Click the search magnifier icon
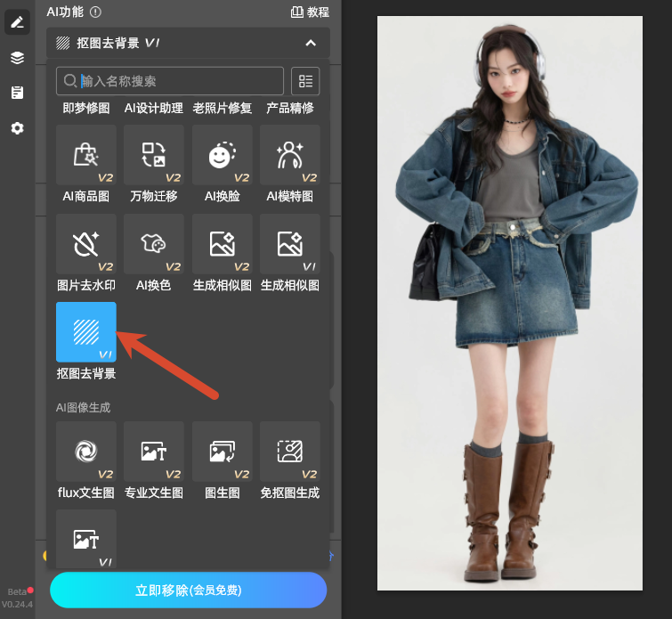The width and height of the screenshot is (672, 619). click(69, 81)
